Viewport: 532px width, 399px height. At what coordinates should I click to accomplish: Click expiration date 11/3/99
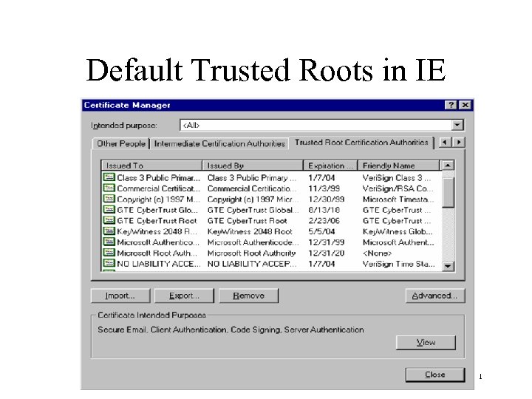(x=324, y=188)
